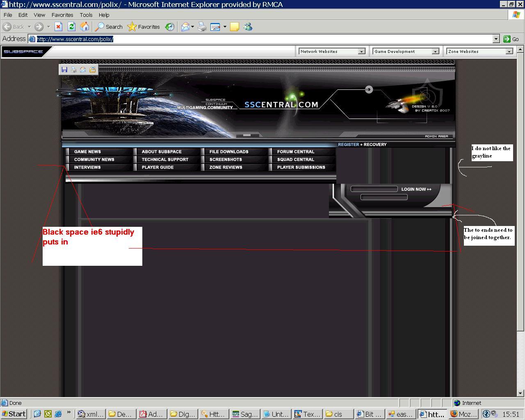Viewport: 525px width, 420px height.
Task: Click the Forward arrow button
Action: pyautogui.click(x=39, y=27)
